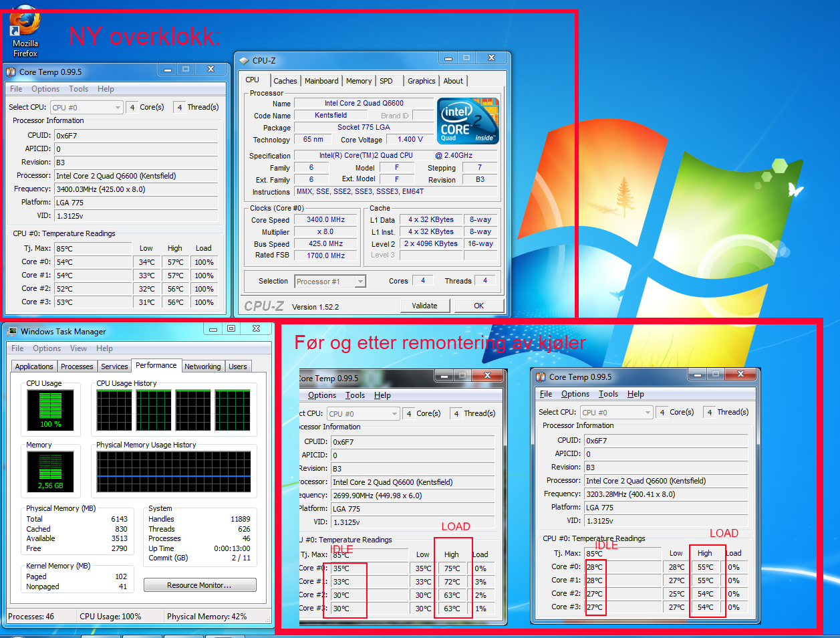Click the Core Speed value 3400.0 MHz
Screen dimensions: 840x638
click(x=326, y=219)
